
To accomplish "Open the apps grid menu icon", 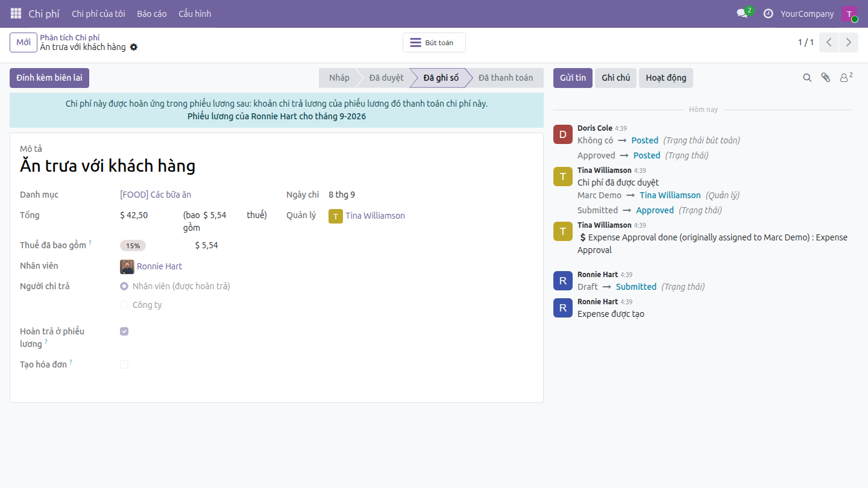I will coord(16,13).
